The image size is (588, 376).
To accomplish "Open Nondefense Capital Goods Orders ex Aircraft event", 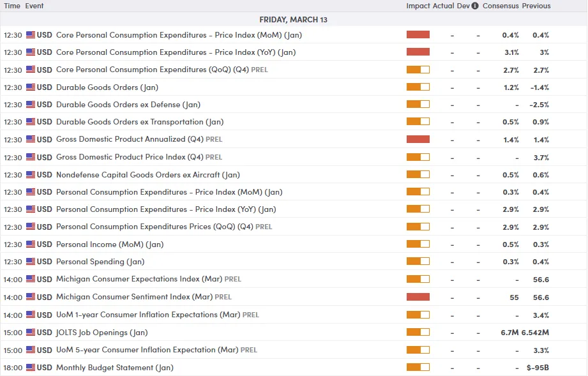I will click(x=147, y=174).
